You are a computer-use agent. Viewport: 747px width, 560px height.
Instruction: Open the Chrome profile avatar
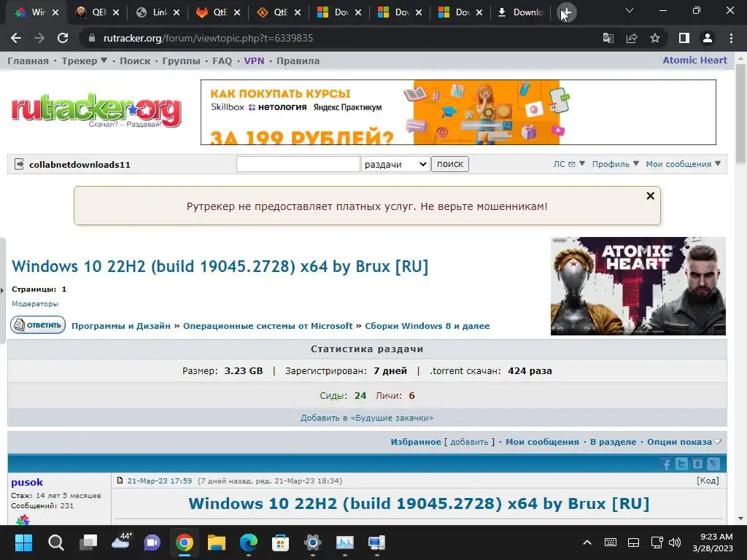pos(708,38)
